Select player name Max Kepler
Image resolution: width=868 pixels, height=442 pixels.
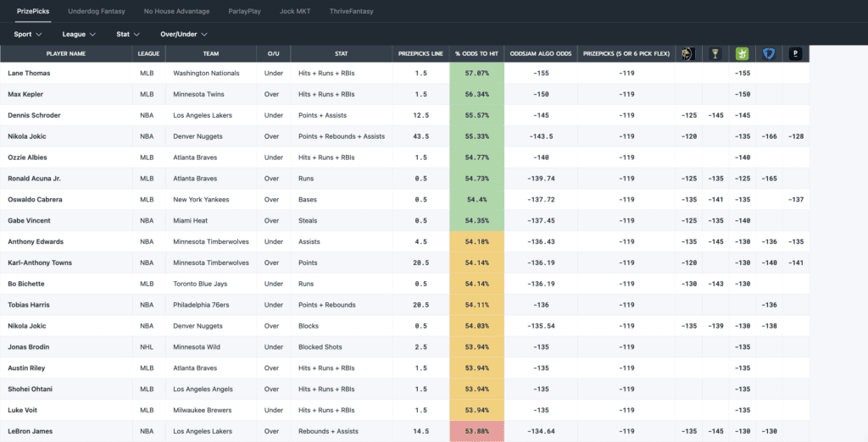click(25, 94)
